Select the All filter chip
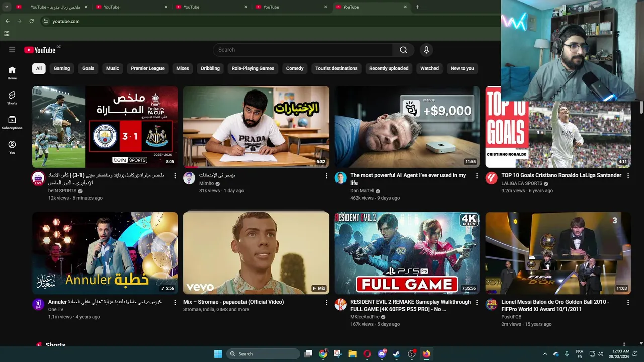 coord(39,68)
